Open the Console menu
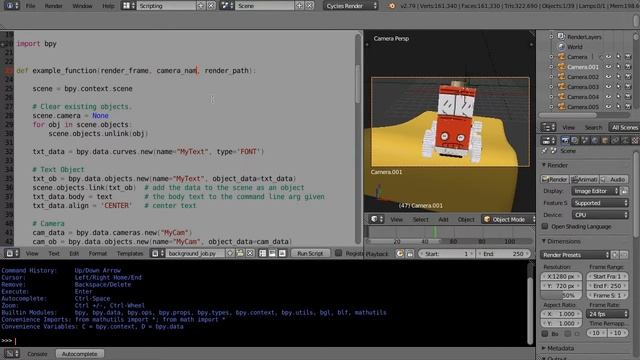The width and height of the screenshot is (640, 360). click(37, 354)
